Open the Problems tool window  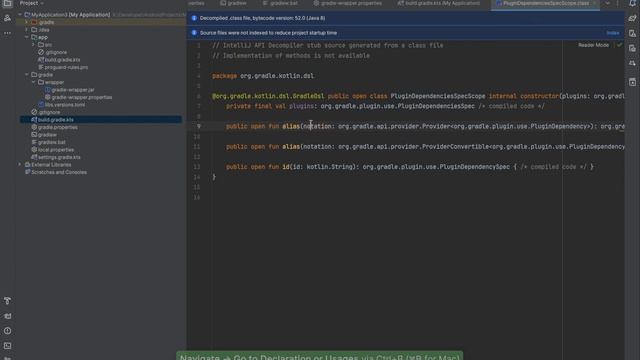(x=7, y=331)
